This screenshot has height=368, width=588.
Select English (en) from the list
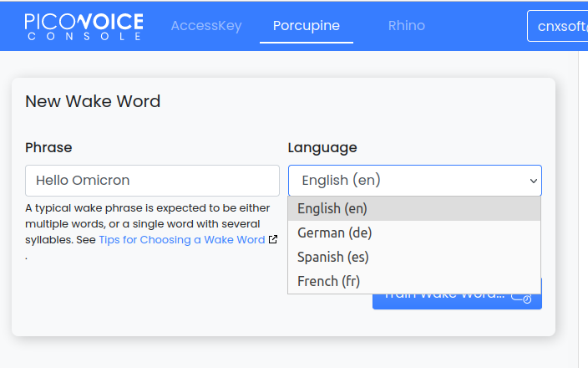(414, 208)
